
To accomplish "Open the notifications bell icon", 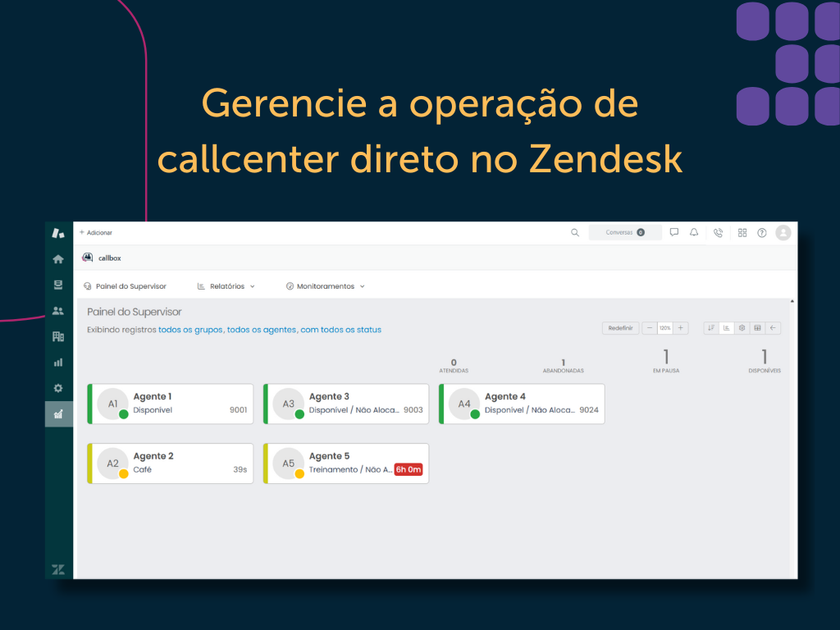I will pos(694,232).
